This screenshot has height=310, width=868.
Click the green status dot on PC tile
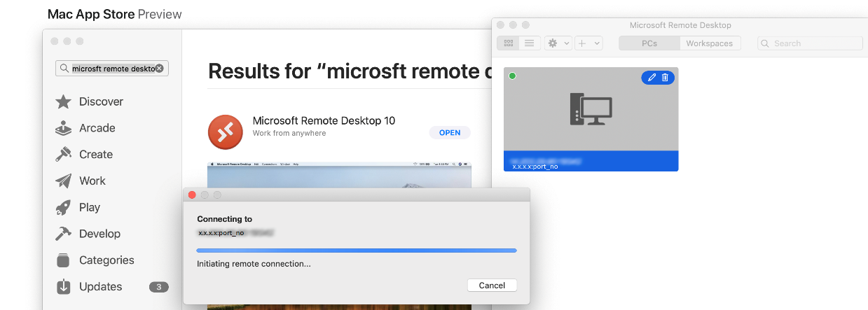tap(512, 76)
